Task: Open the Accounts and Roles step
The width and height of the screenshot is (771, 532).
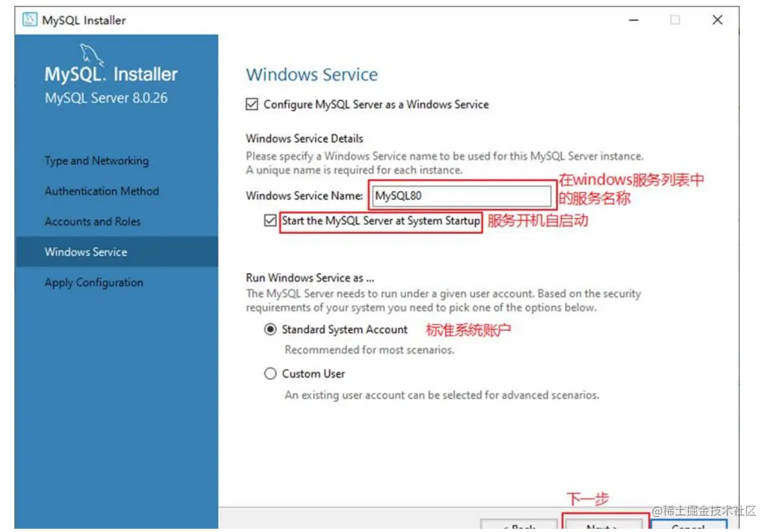Action: point(93,222)
